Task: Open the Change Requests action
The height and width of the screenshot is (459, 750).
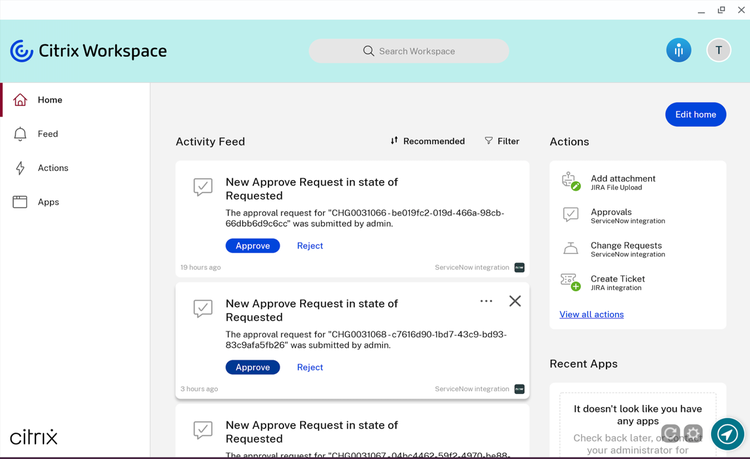Action: pyautogui.click(x=638, y=249)
